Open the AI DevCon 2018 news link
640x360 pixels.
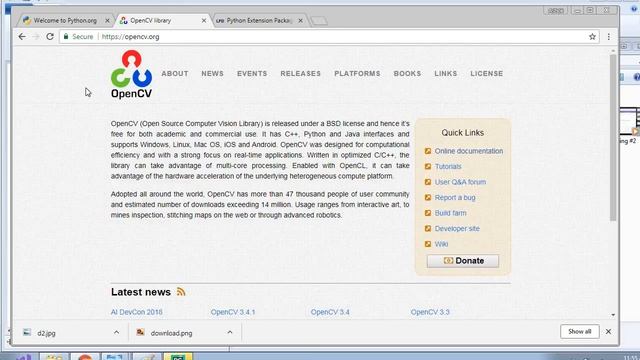(136, 312)
